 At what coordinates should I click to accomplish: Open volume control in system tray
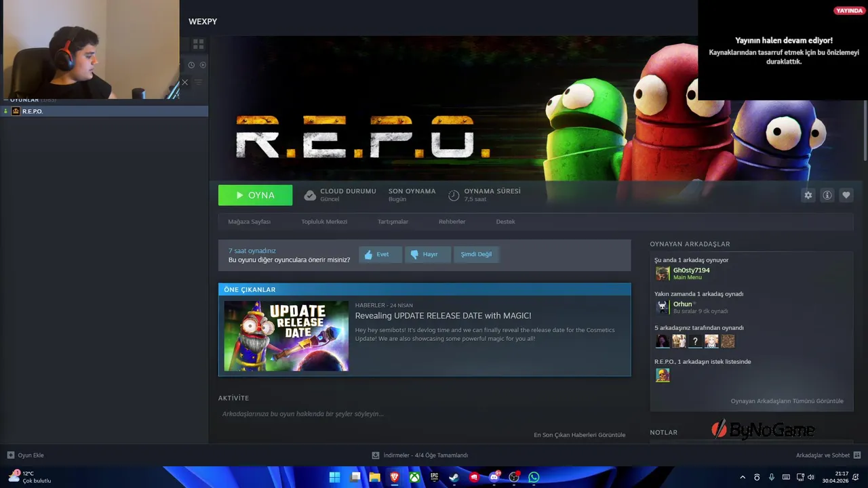pyautogui.click(x=810, y=477)
